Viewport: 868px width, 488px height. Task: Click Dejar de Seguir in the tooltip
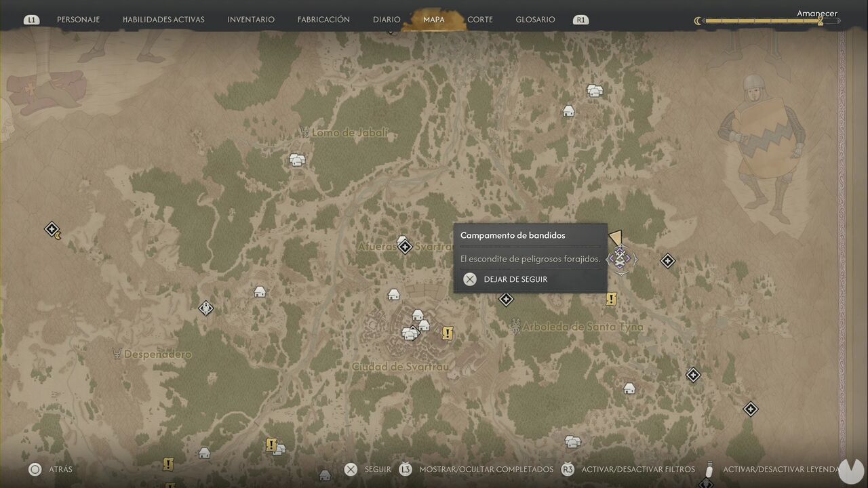(x=516, y=279)
